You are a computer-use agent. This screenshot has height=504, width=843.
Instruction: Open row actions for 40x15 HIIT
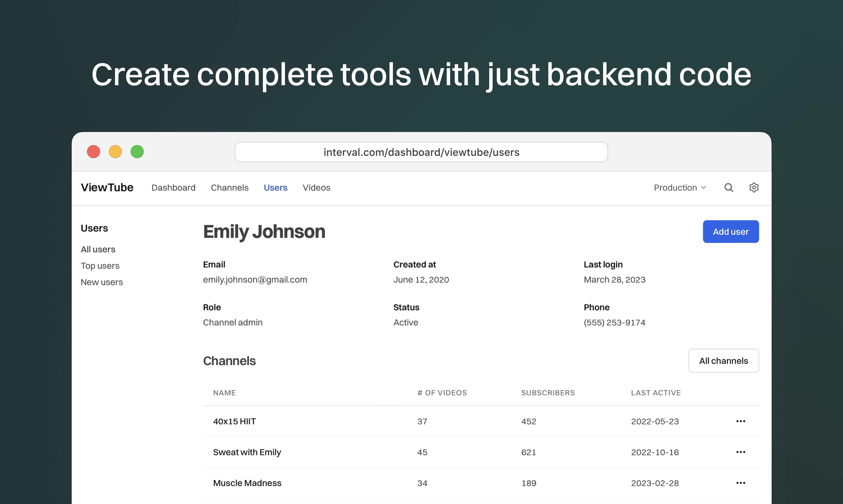tap(741, 421)
